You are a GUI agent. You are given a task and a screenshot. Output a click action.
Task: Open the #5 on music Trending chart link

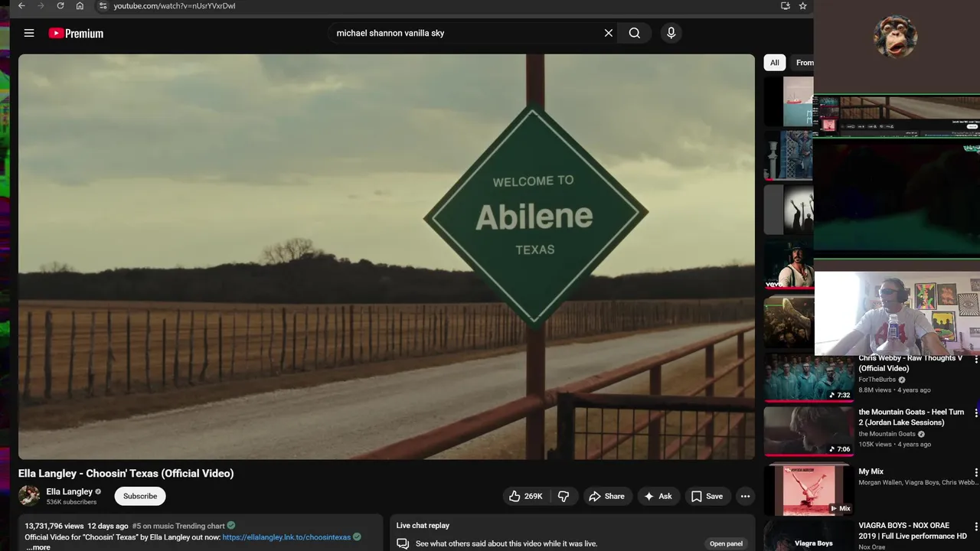pyautogui.click(x=178, y=526)
